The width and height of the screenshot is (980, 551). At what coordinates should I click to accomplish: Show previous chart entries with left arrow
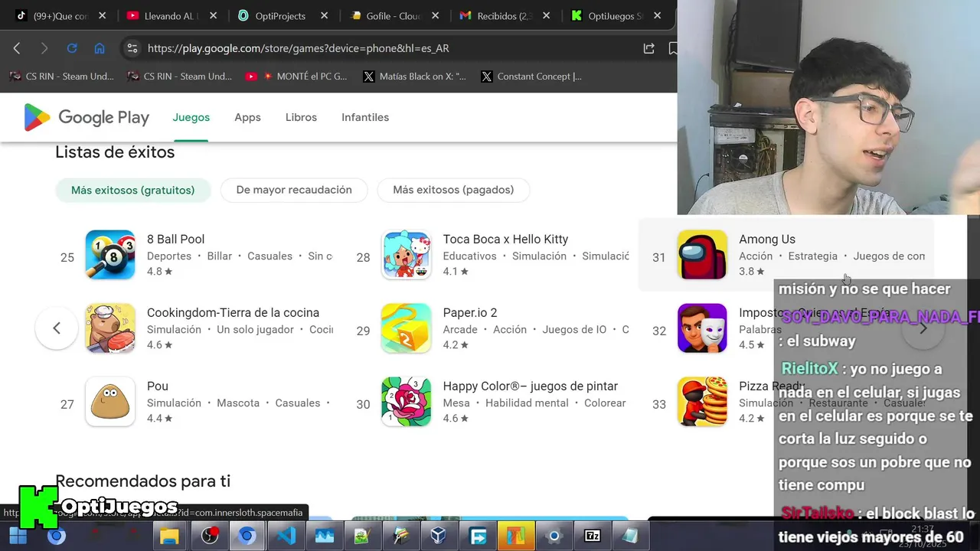[57, 328]
